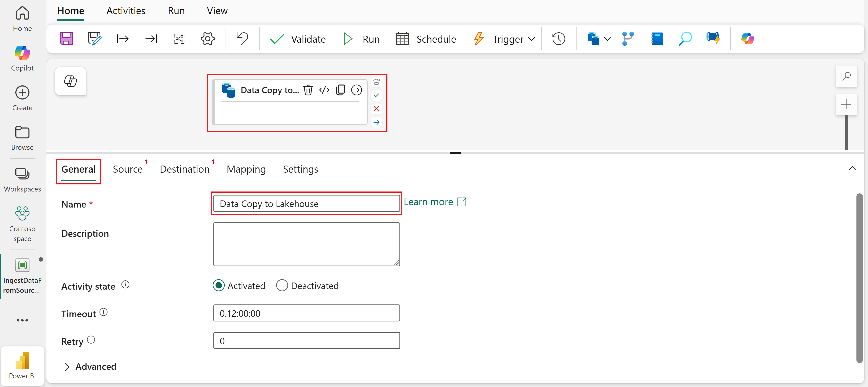The height and width of the screenshot is (387, 868).
Task: Click the blue On completion arrow connector
Action: pos(376,122)
